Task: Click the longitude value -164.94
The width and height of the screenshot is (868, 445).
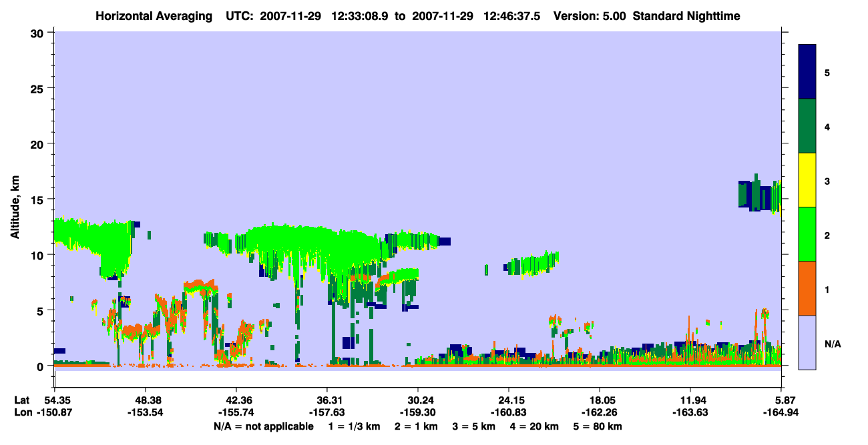Action: [x=781, y=412]
